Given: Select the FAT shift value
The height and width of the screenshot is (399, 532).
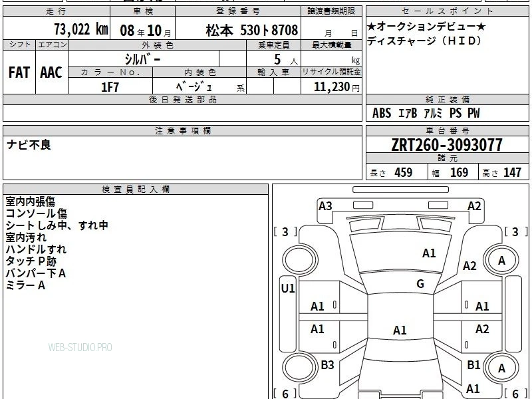Looking at the screenshot, I should tap(19, 72).
